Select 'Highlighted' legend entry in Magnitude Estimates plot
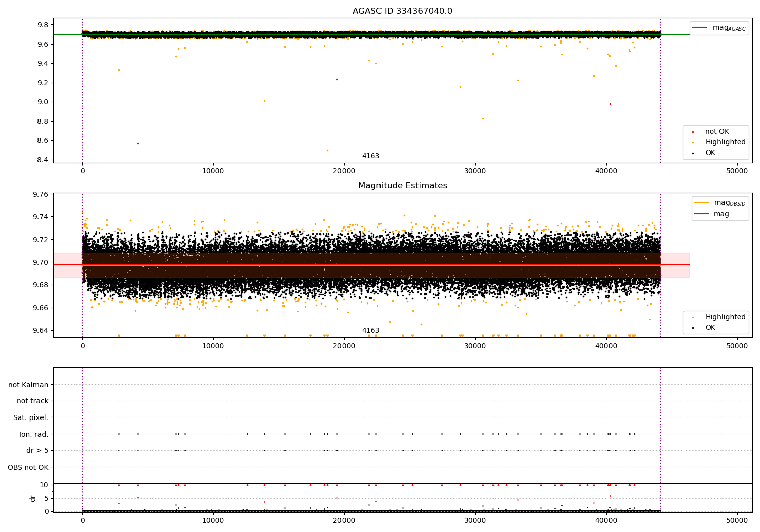 (725, 317)
